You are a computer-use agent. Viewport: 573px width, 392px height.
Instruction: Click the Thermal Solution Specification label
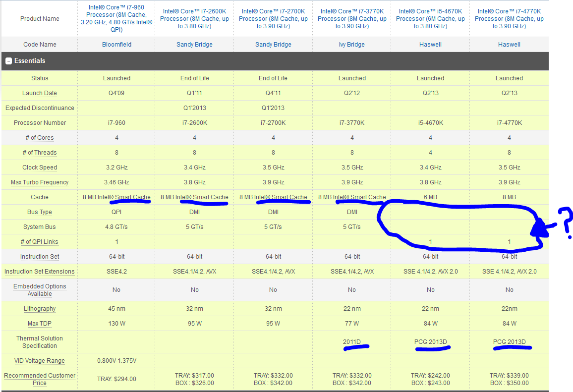pos(40,342)
